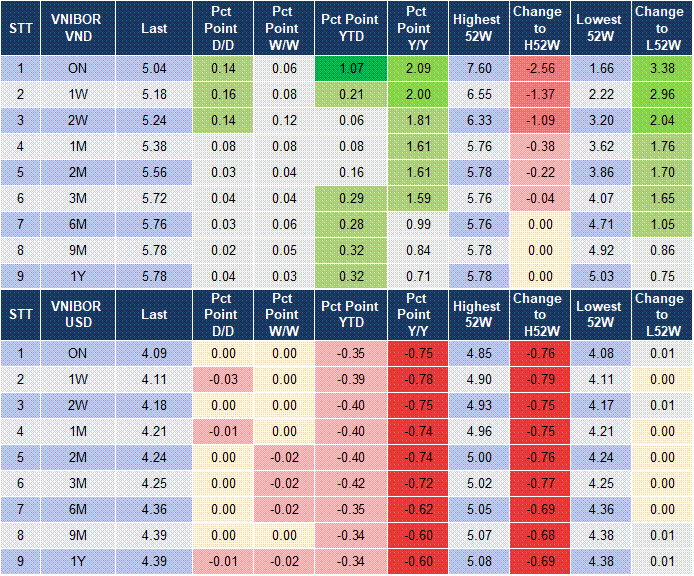The image size is (694, 576).
Task: Click the USD overnight Last value 4.09
Action: (x=154, y=352)
